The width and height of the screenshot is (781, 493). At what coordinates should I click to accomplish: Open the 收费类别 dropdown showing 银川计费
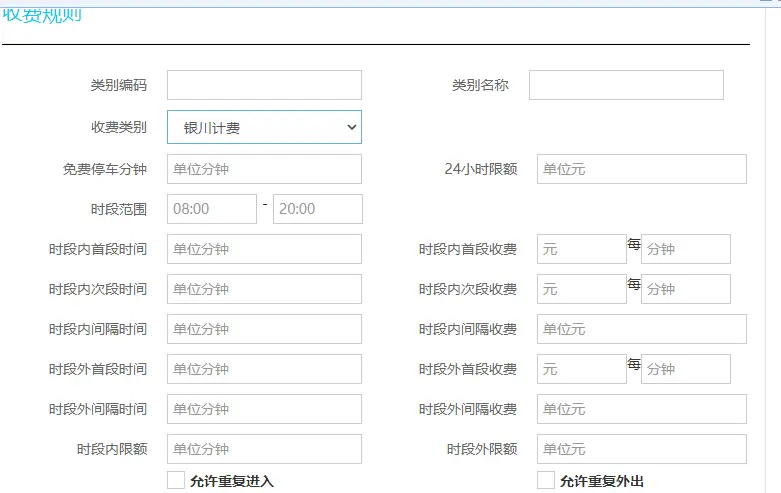264,127
